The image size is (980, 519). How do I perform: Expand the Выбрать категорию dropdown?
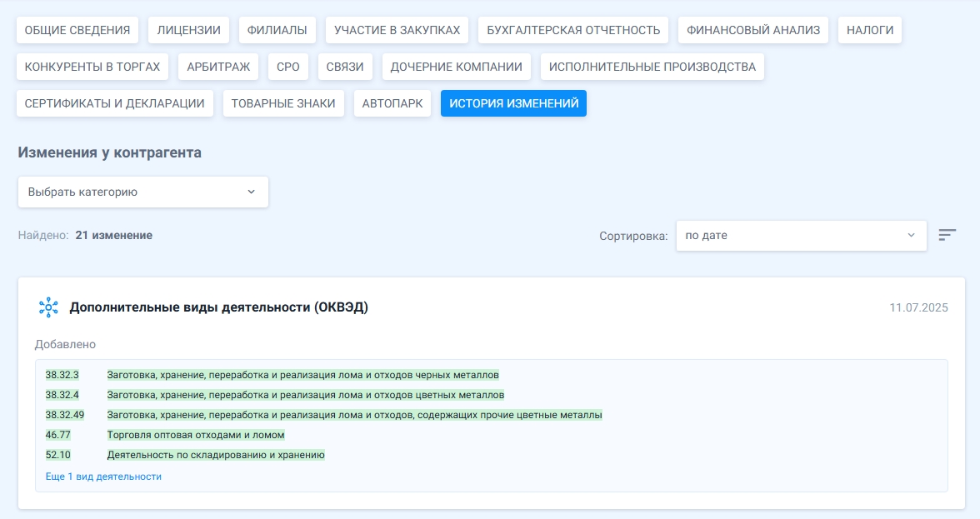pos(143,192)
